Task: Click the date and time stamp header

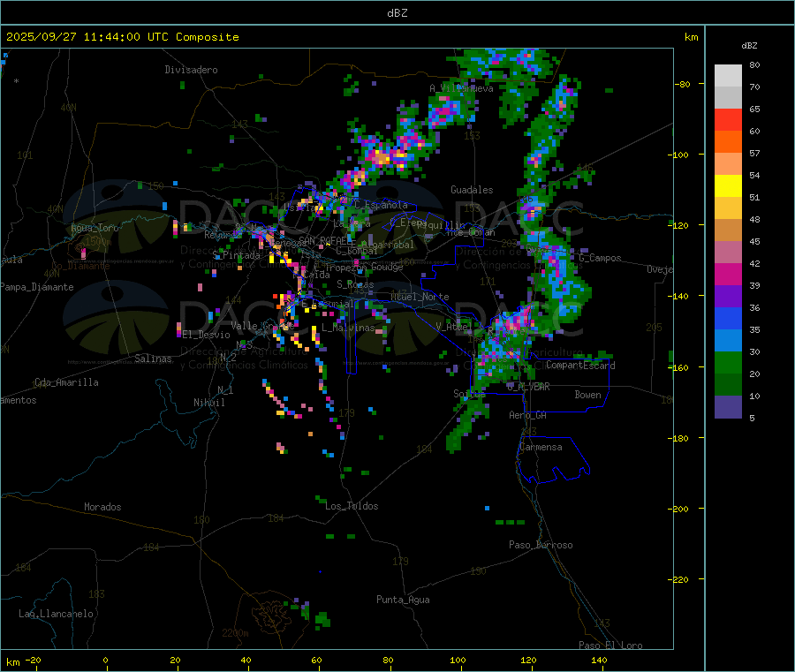Action: pyautogui.click(x=122, y=37)
